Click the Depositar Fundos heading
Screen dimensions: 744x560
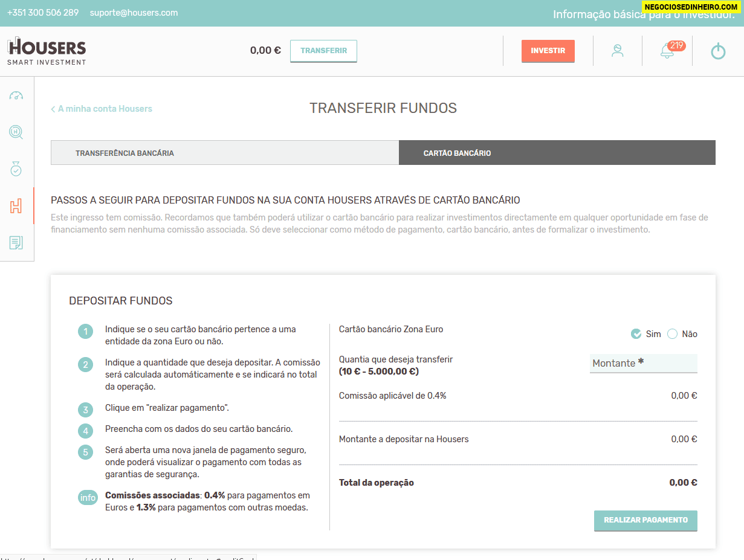[121, 301]
